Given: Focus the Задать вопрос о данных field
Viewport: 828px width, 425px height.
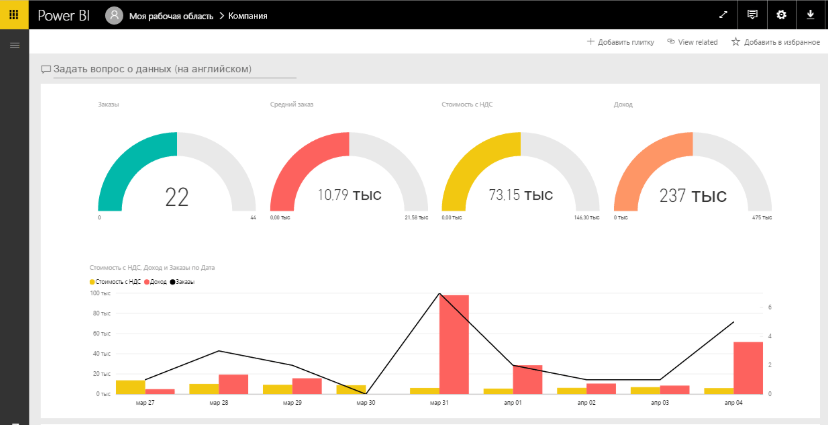Looking at the screenshot, I should [174, 69].
